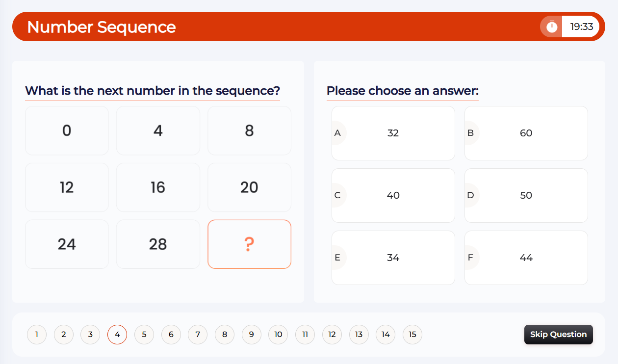618x364 pixels.
Task: Click the sequence tile showing 28
Action: click(x=158, y=244)
